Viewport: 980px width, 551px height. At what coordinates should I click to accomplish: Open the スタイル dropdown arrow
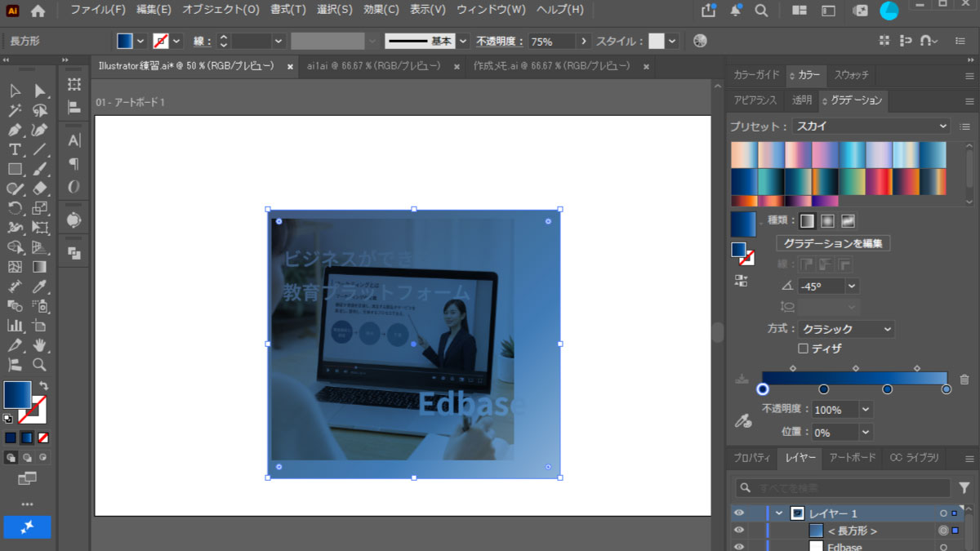(672, 41)
